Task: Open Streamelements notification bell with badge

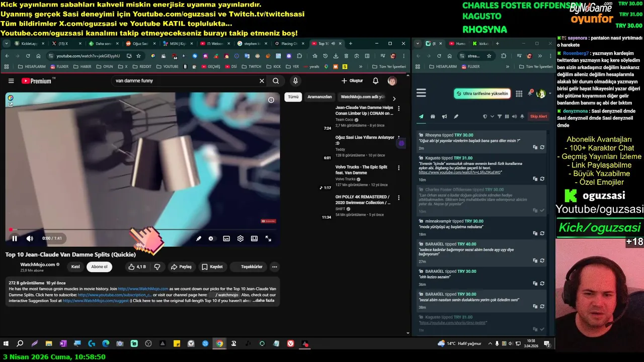Action: click(530, 93)
